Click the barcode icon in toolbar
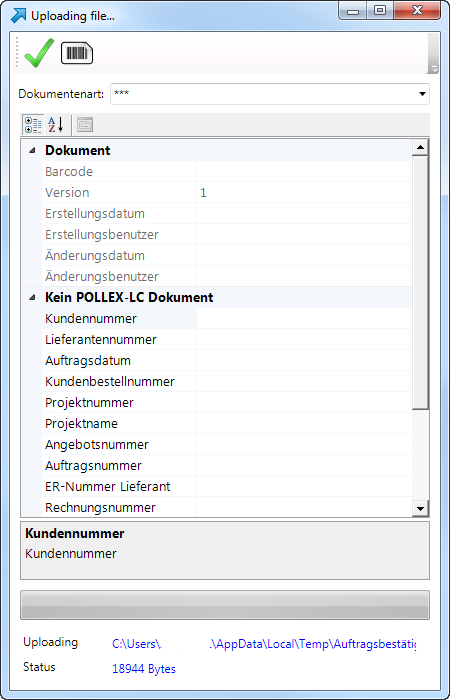 tap(77, 54)
